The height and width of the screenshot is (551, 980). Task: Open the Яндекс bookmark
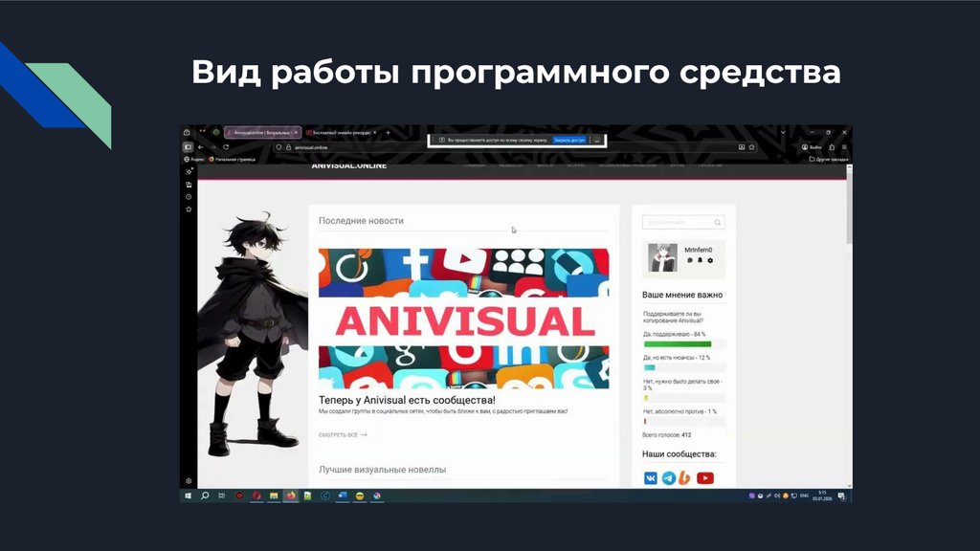(194, 160)
